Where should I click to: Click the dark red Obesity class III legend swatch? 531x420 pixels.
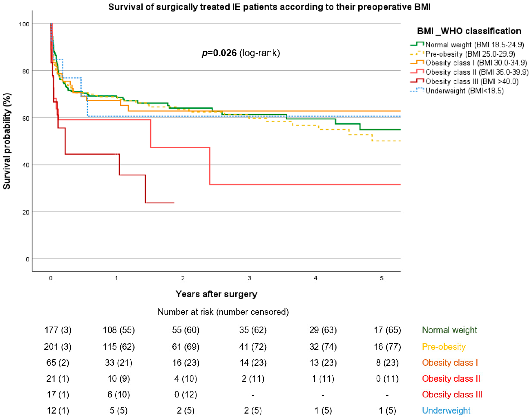417,81
